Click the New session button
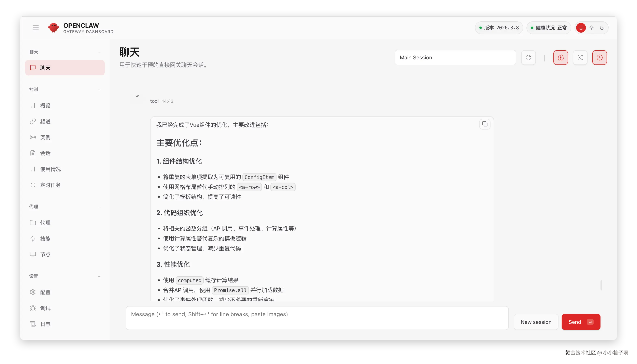Image resolution: width=637 pixels, height=364 pixels. (536, 322)
